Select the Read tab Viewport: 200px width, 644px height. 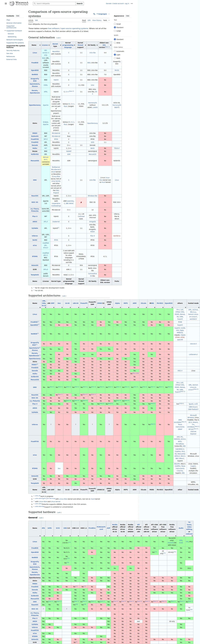84,20
